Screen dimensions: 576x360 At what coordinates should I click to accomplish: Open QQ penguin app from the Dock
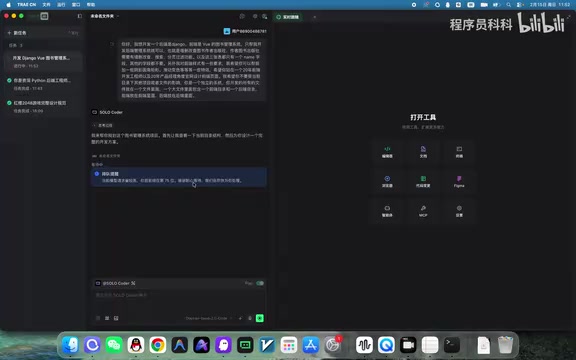tap(136, 345)
